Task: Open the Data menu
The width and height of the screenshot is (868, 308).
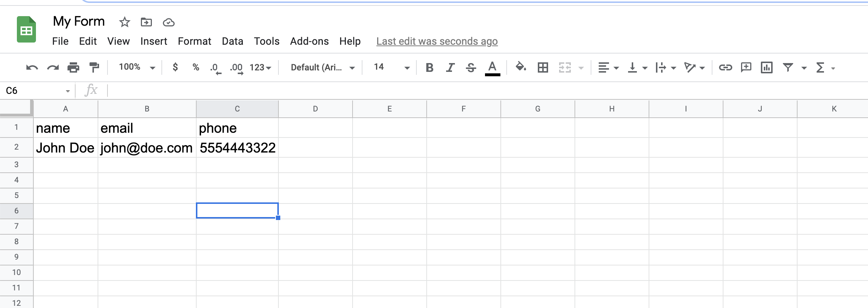Action: (232, 41)
